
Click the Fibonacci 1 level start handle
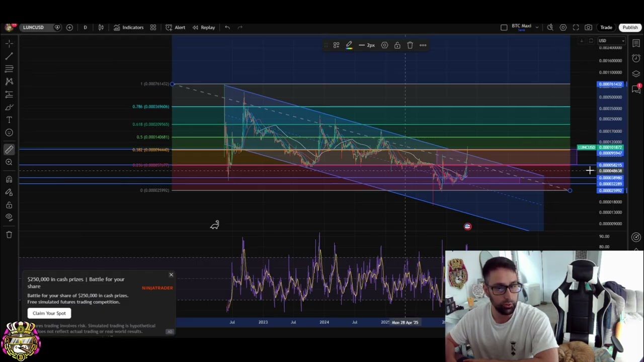[172, 84]
